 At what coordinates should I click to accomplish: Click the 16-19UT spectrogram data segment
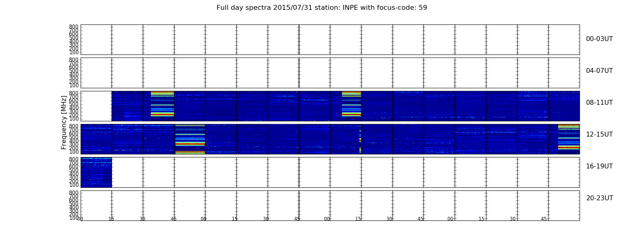pos(96,172)
